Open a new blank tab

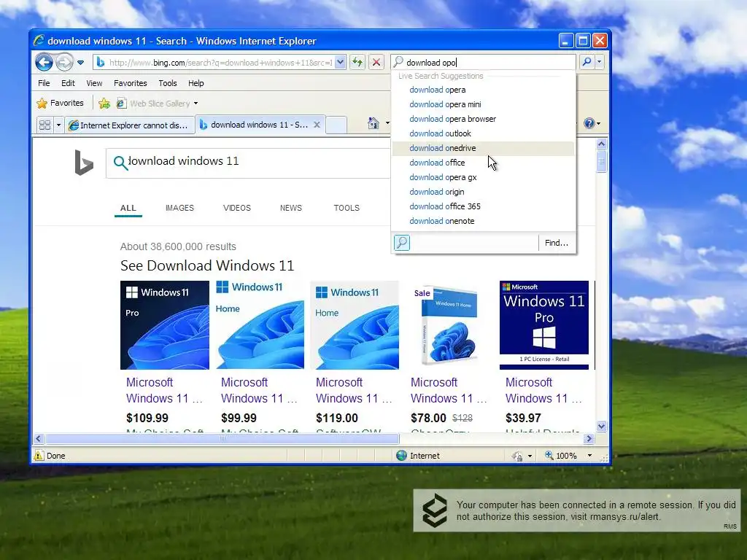click(x=336, y=125)
